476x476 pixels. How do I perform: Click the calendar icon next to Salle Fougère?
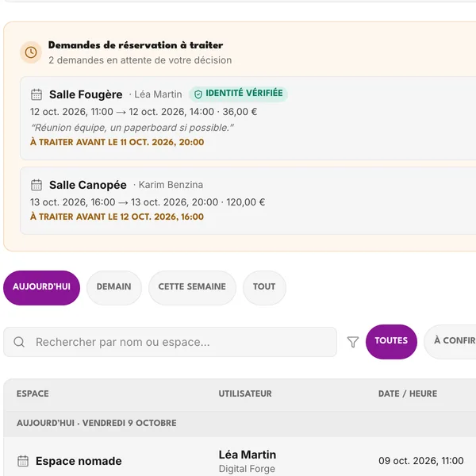coord(36,94)
